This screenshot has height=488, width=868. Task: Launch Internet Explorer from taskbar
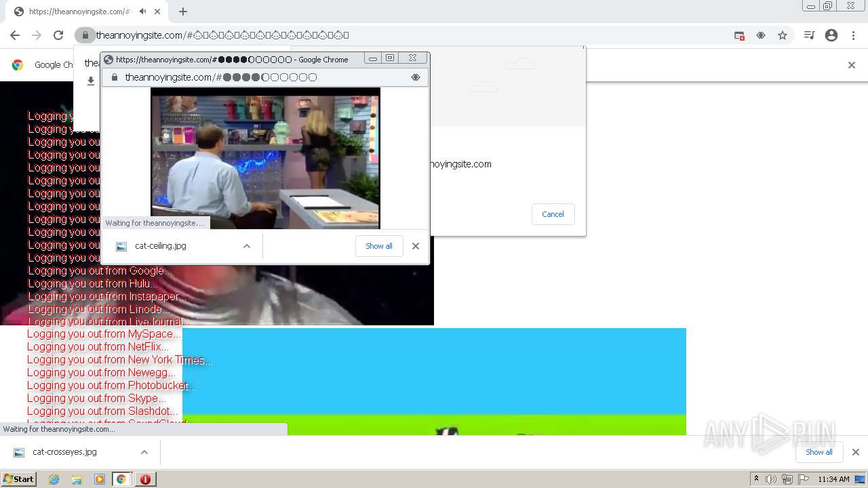tap(54, 479)
